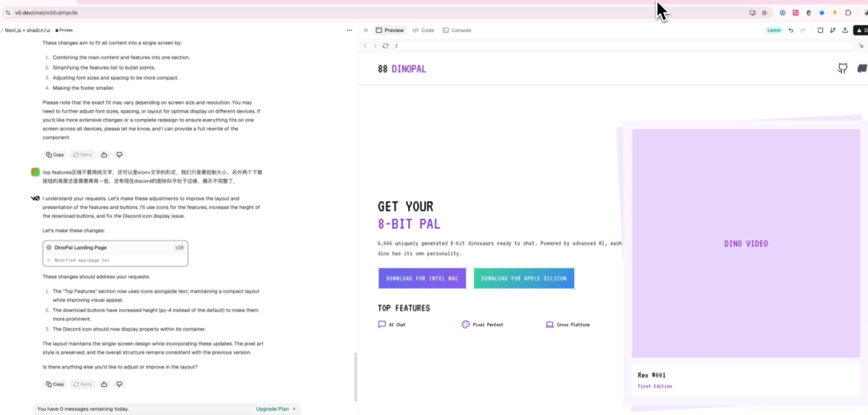868x415 pixels.
Task: Open the DinoPal Landing Page v10 block
Action: pos(116,253)
